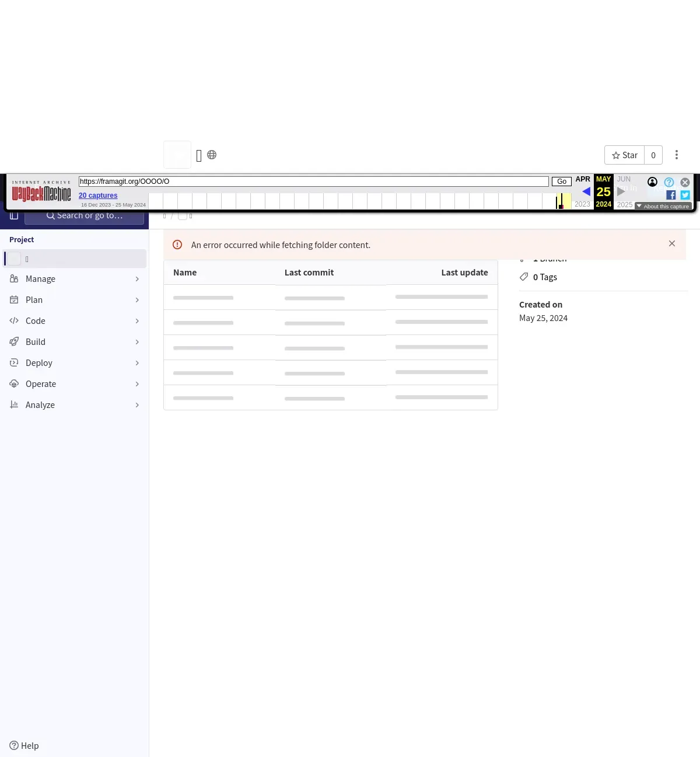
Task: Expand the Operate section chevron
Action: pos(137,384)
